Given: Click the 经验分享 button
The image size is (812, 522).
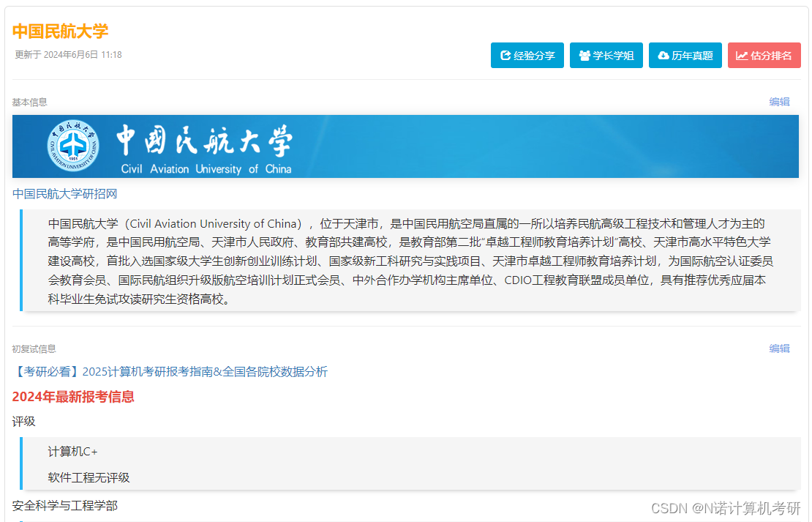Looking at the screenshot, I should click(527, 56).
